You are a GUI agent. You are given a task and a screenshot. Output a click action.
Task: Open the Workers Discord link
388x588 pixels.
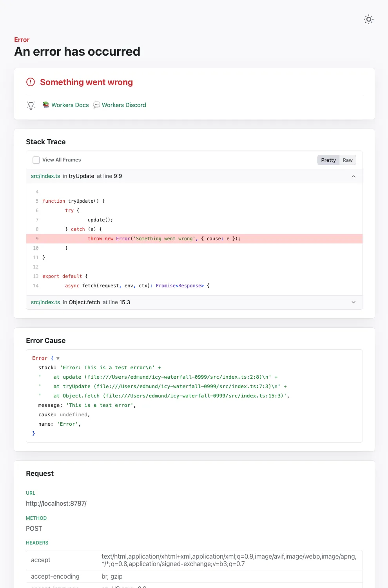tap(124, 105)
